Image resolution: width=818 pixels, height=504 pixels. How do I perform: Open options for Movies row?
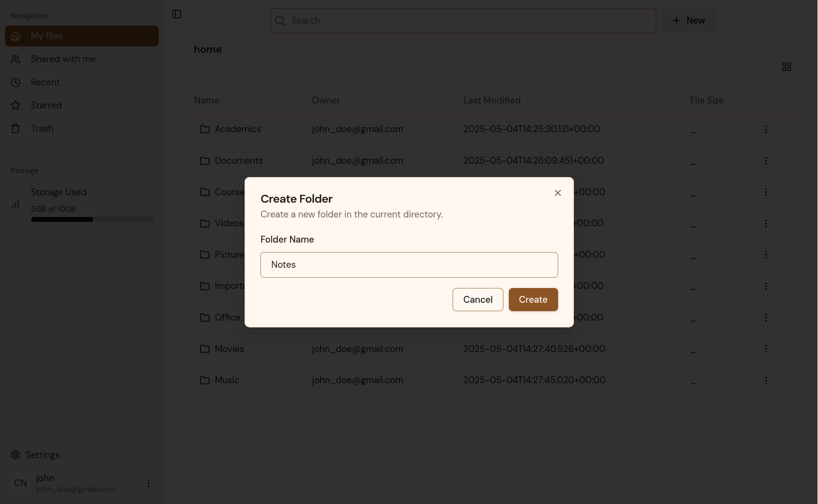pyautogui.click(x=766, y=349)
